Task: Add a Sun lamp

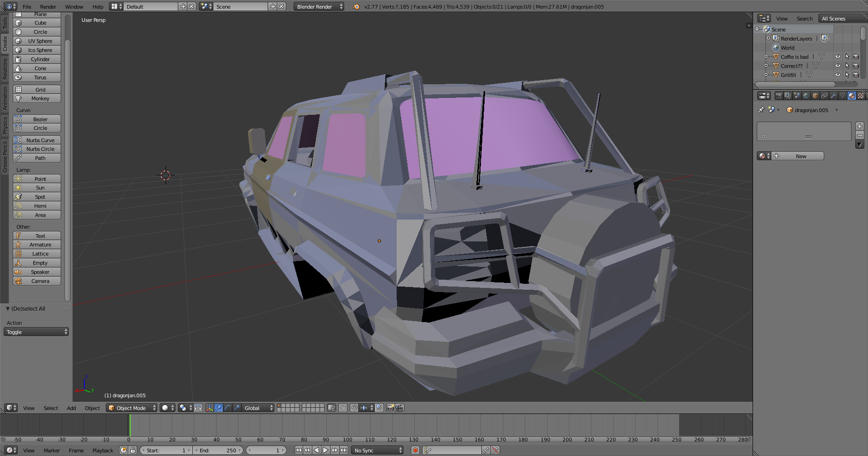Action: click(x=37, y=188)
